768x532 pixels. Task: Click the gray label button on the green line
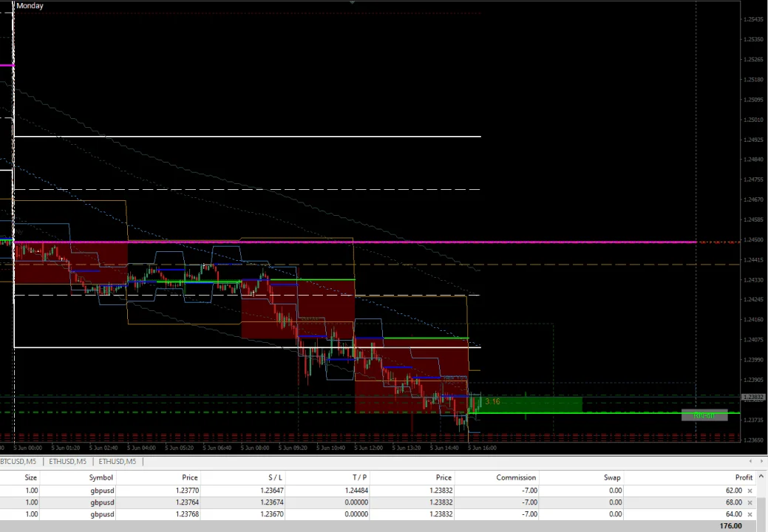[704, 415]
